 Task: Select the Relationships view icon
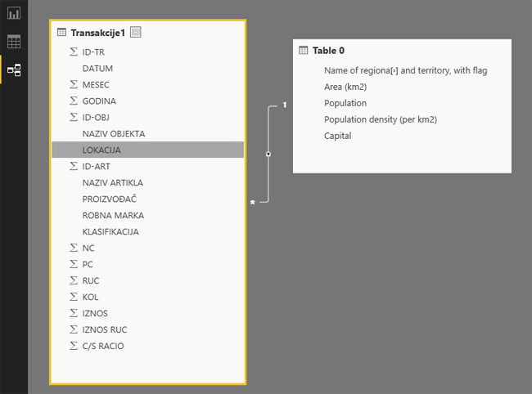pos(14,70)
